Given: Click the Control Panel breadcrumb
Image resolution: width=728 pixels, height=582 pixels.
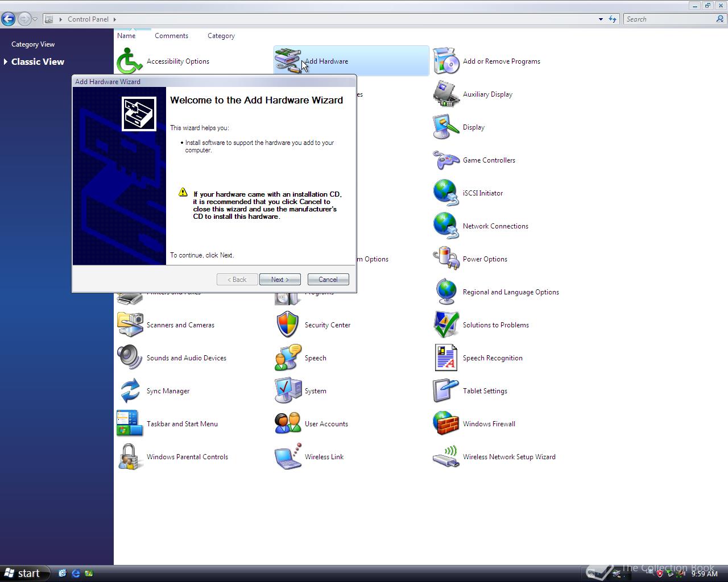Looking at the screenshot, I should (x=88, y=19).
